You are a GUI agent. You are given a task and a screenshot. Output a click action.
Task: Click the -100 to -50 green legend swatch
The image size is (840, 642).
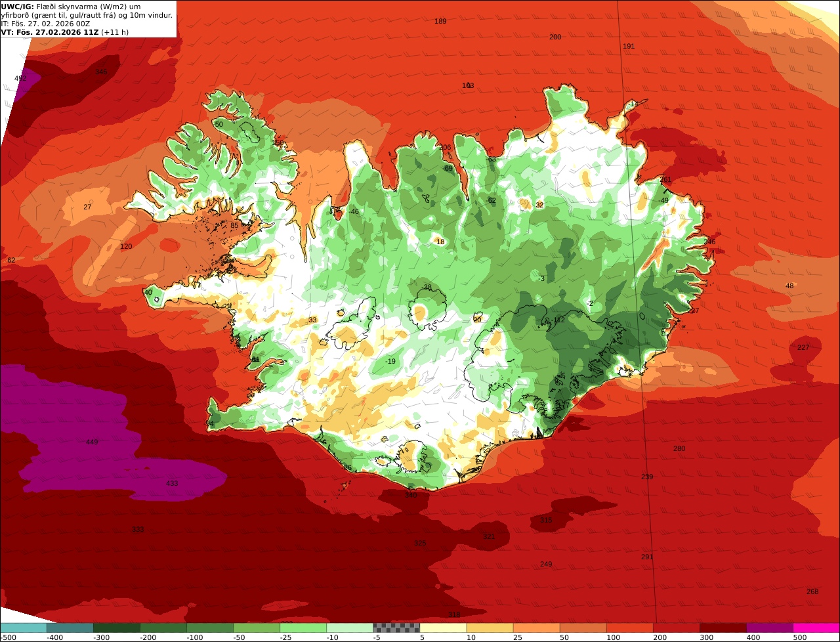point(210,628)
